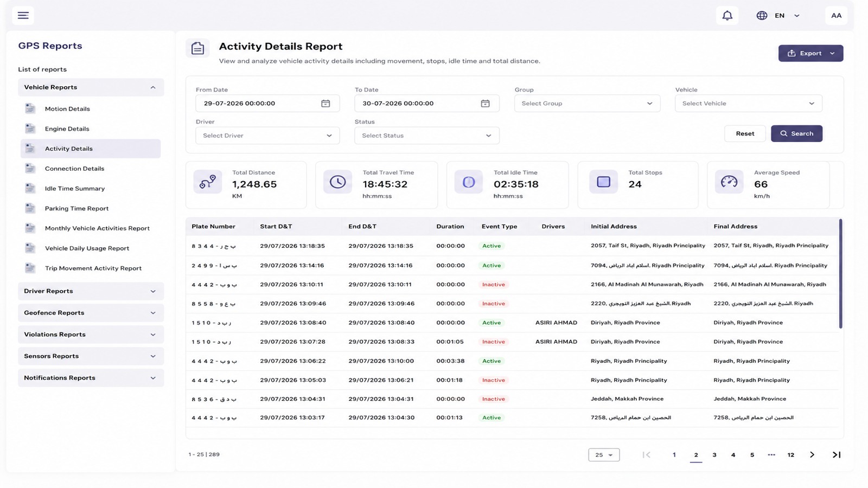868x488 pixels.
Task: Click the Inactive status at 13:10:11
Action: (494, 285)
